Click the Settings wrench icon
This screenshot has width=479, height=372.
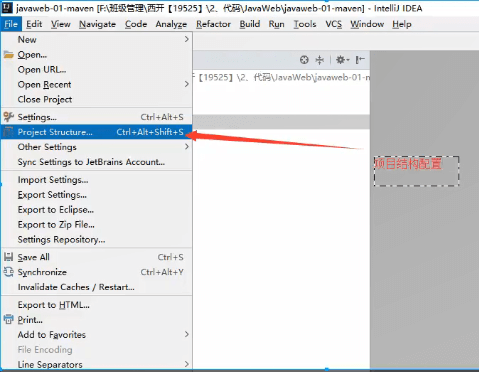[x=9, y=117]
